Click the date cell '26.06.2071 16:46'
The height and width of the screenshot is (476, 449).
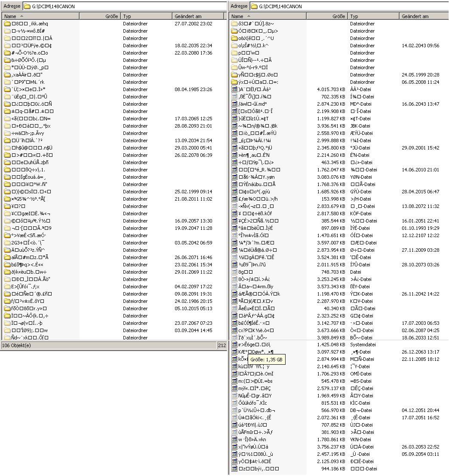[194, 257]
